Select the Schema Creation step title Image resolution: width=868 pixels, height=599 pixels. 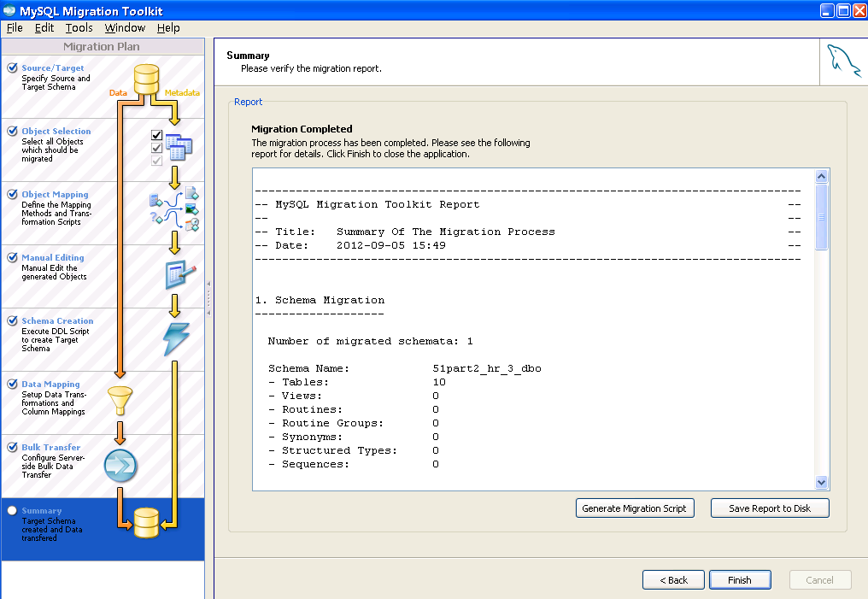click(57, 320)
